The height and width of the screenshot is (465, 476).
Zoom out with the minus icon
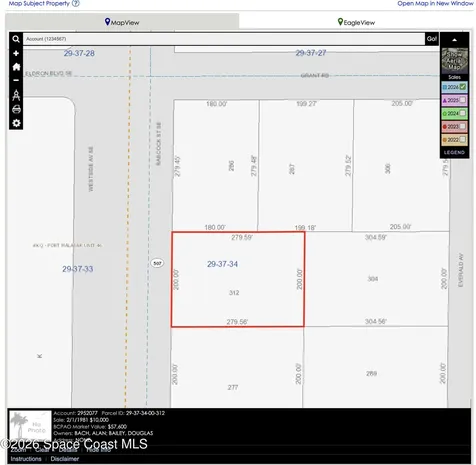[x=16, y=80]
